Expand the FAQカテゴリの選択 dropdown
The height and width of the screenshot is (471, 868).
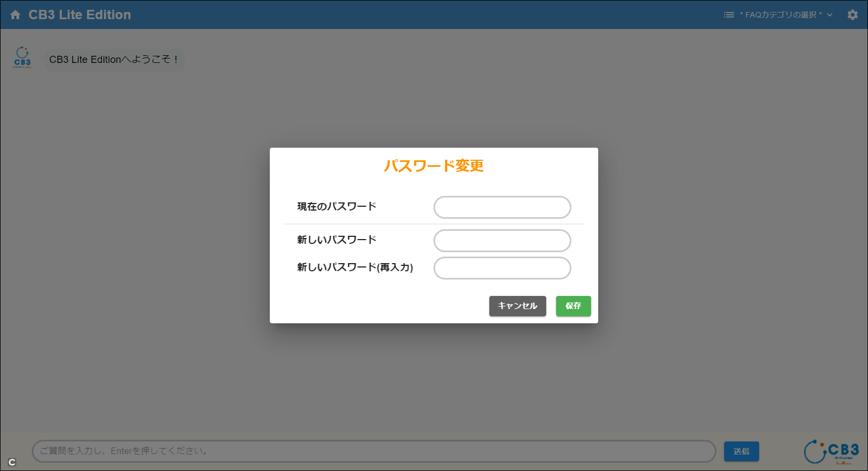pos(783,15)
